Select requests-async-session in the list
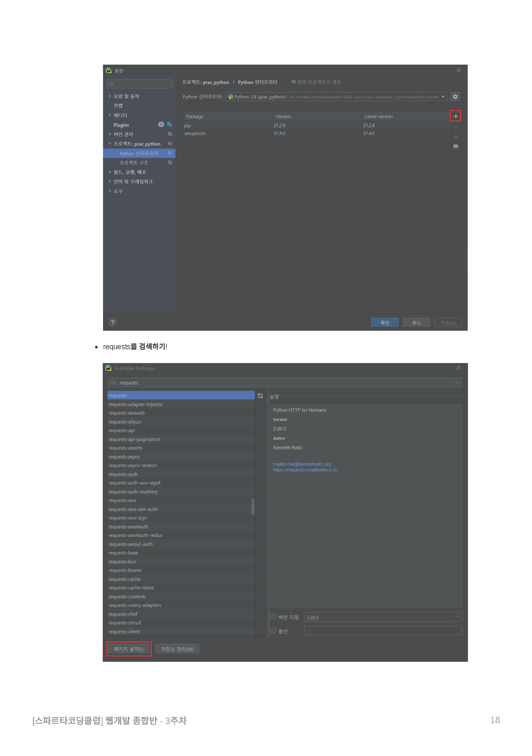Screen dimensions: 532x756 pos(181,465)
